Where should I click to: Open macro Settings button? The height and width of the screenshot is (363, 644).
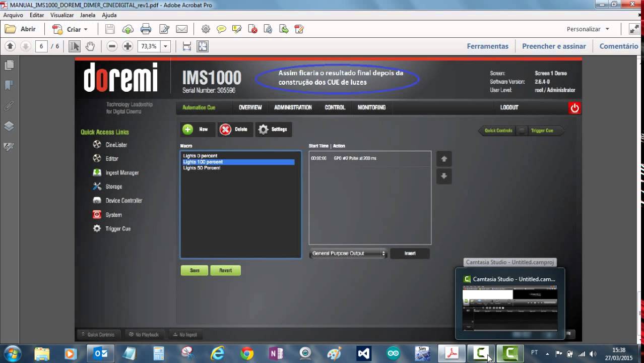(274, 130)
